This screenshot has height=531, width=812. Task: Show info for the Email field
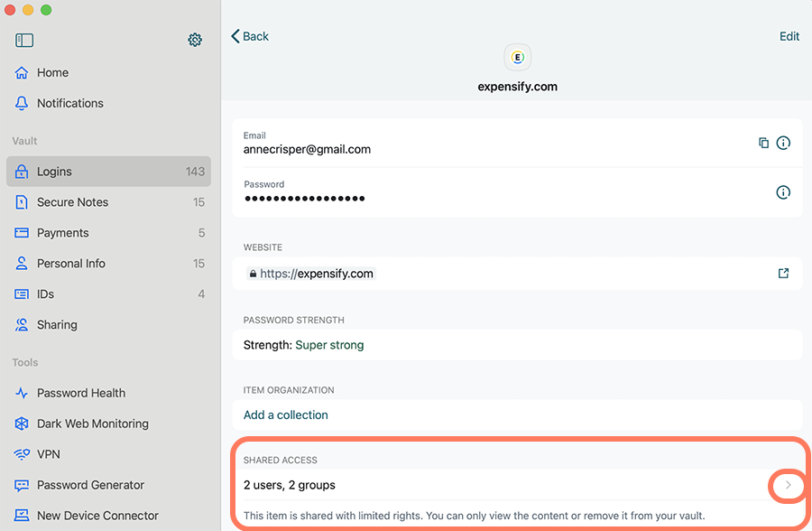click(783, 143)
